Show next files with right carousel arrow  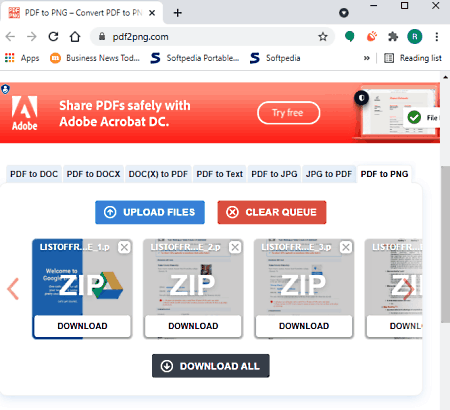point(409,289)
